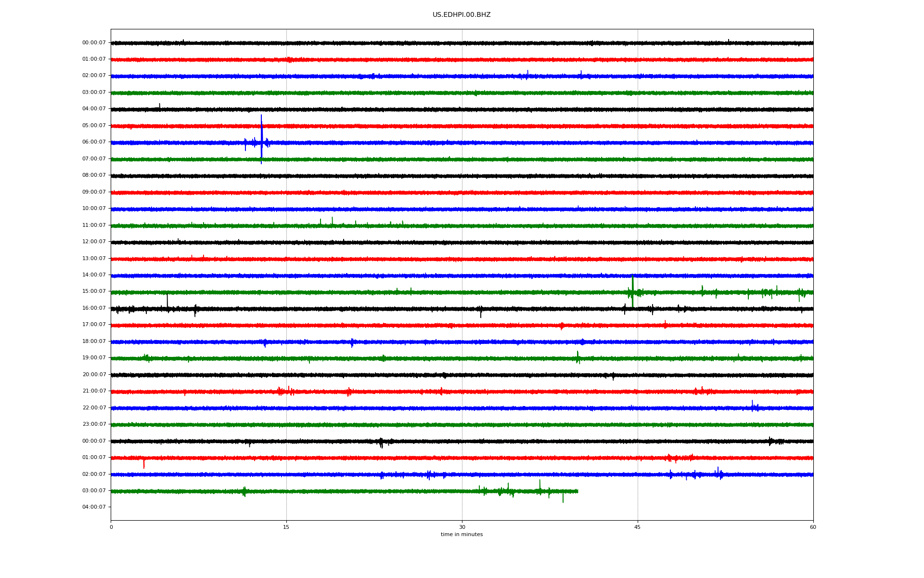Click the 60 tick label on the x-axis
Image resolution: width=924 pixels, height=578 pixels.
pyautogui.click(x=812, y=527)
